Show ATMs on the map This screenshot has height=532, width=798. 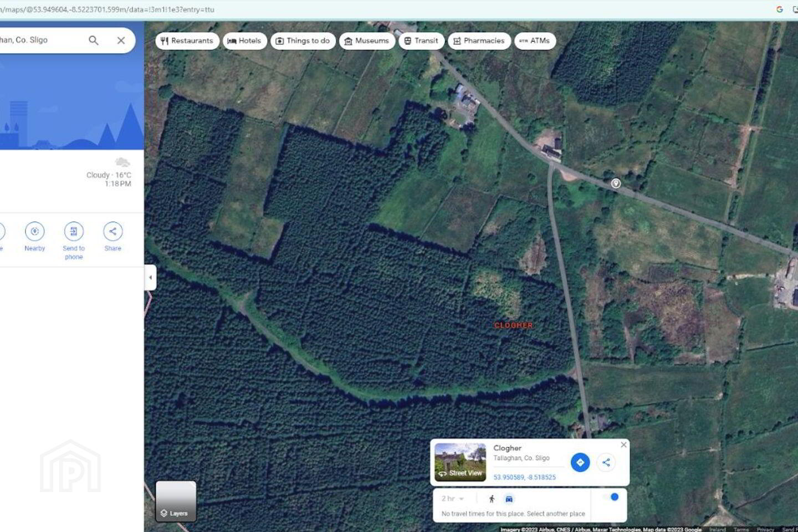coord(535,41)
